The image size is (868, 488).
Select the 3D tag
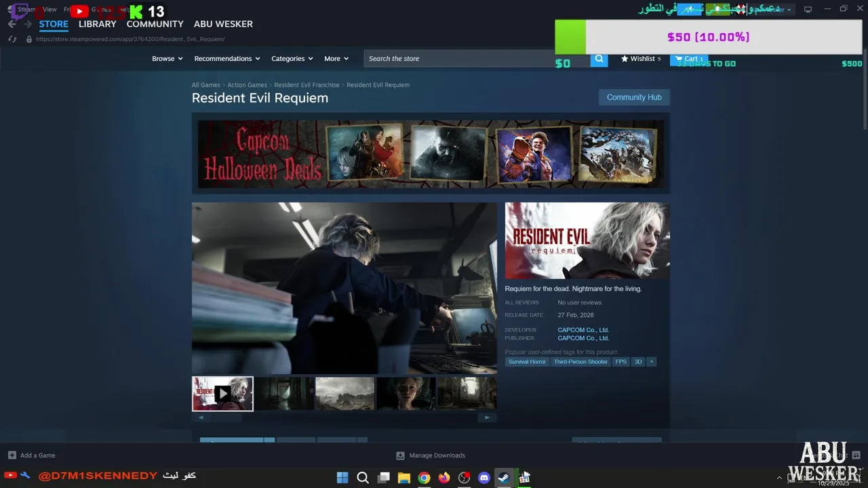click(638, 362)
